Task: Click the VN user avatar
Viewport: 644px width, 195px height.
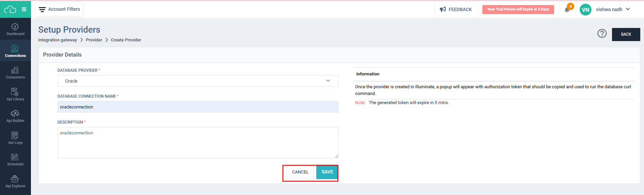Action: (585, 9)
